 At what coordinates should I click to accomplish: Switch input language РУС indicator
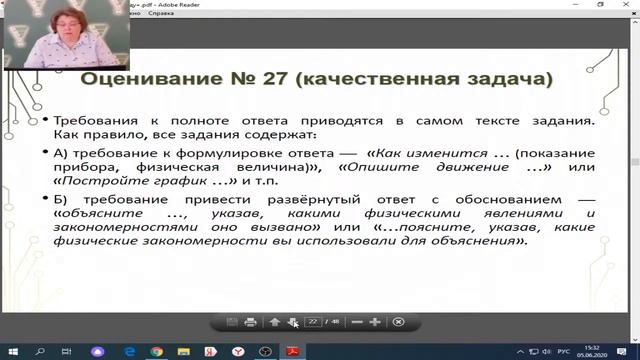563,351
